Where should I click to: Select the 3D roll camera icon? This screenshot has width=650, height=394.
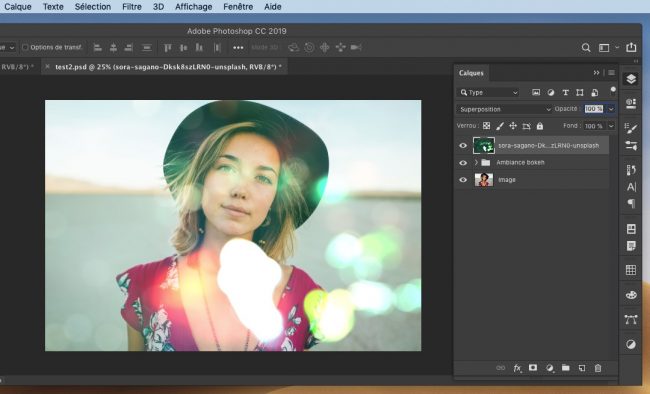(x=309, y=48)
